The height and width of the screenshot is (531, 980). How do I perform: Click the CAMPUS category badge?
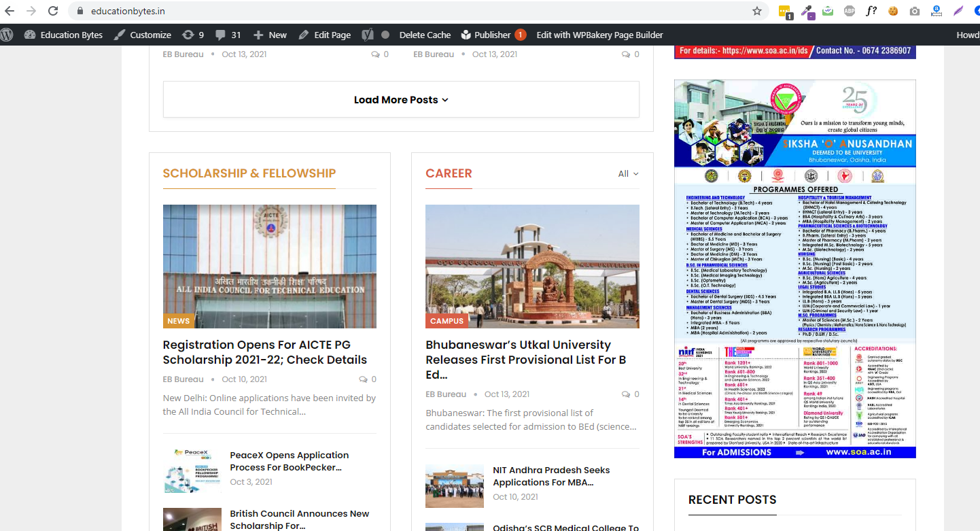(447, 321)
